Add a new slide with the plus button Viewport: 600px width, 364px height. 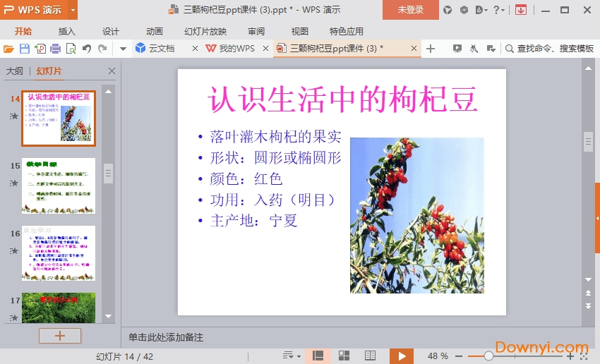pos(60,336)
